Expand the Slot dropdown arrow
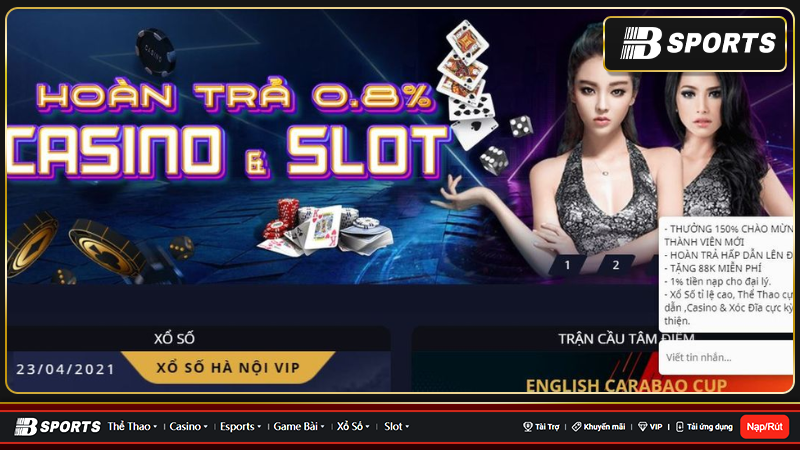 pyautogui.click(x=407, y=427)
